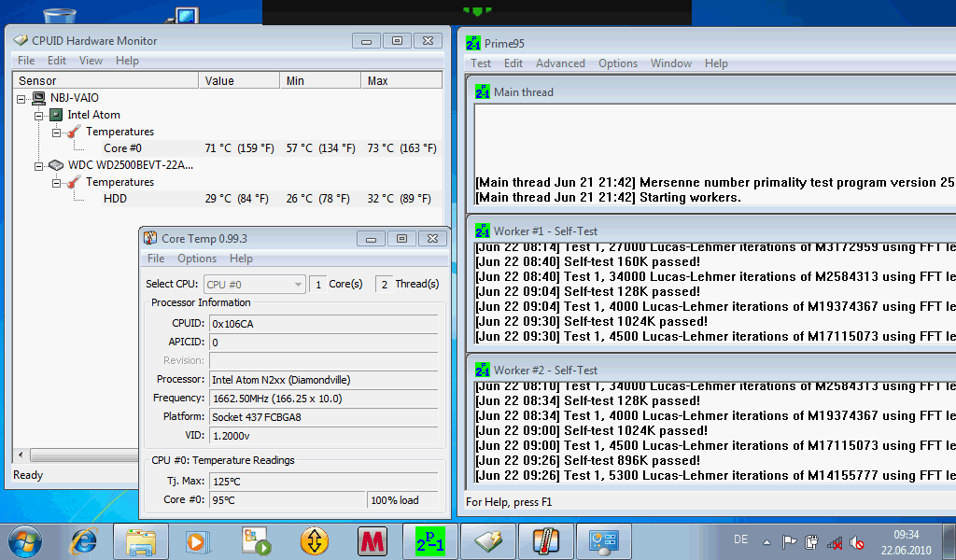Open the Test menu in Prime95
Viewport: 956px width, 560px height.
pyautogui.click(x=481, y=63)
